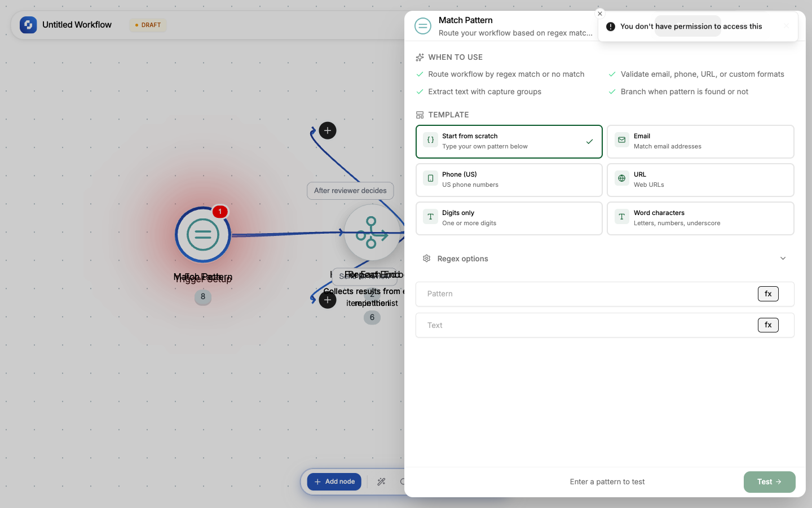Click the After reviewer decides label
The image size is (812, 508).
pyautogui.click(x=350, y=191)
